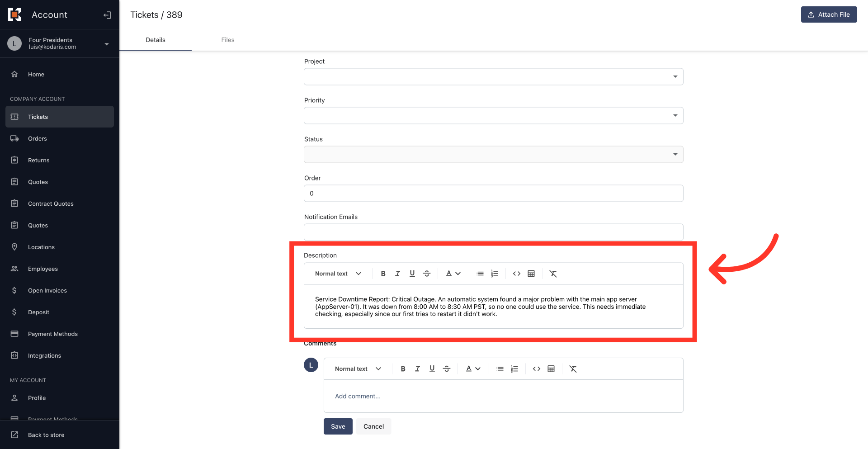Open the Status dropdown
868x449 pixels.
(x=493, y=155)
